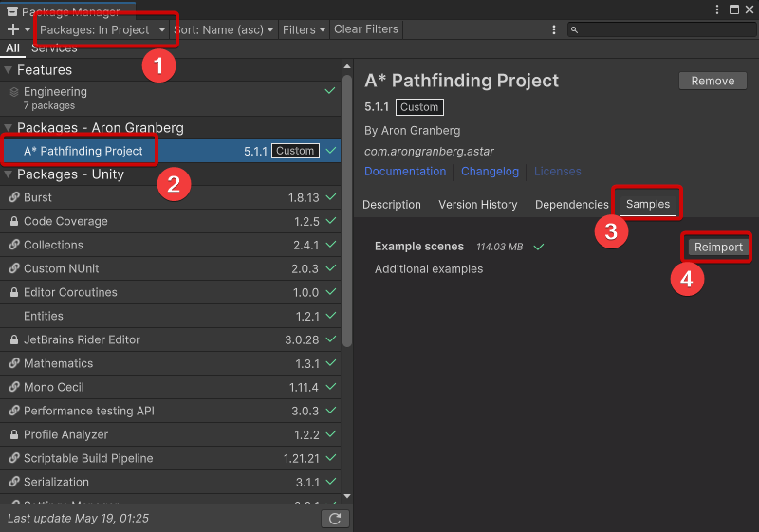Image resolution: width=759 pixels, height=532 pixels.
Task: Click the link icon beside Mathematics
Action: tap(14, 363)
